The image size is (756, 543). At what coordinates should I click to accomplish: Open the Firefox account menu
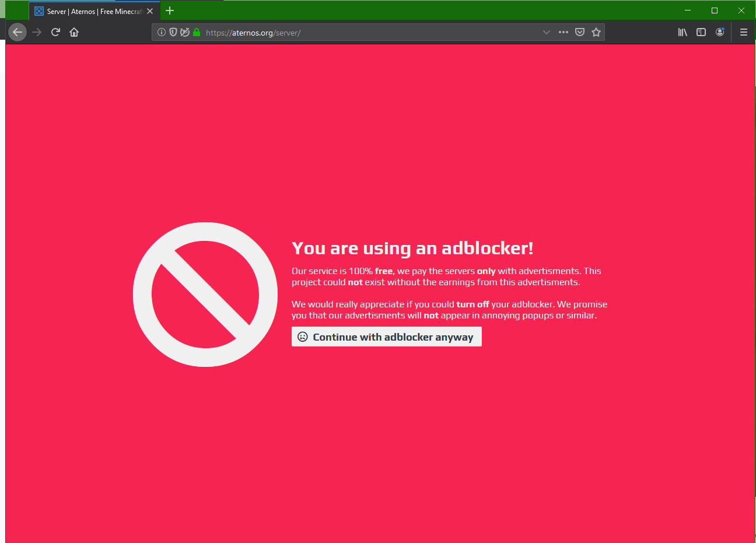pos(720,32)
